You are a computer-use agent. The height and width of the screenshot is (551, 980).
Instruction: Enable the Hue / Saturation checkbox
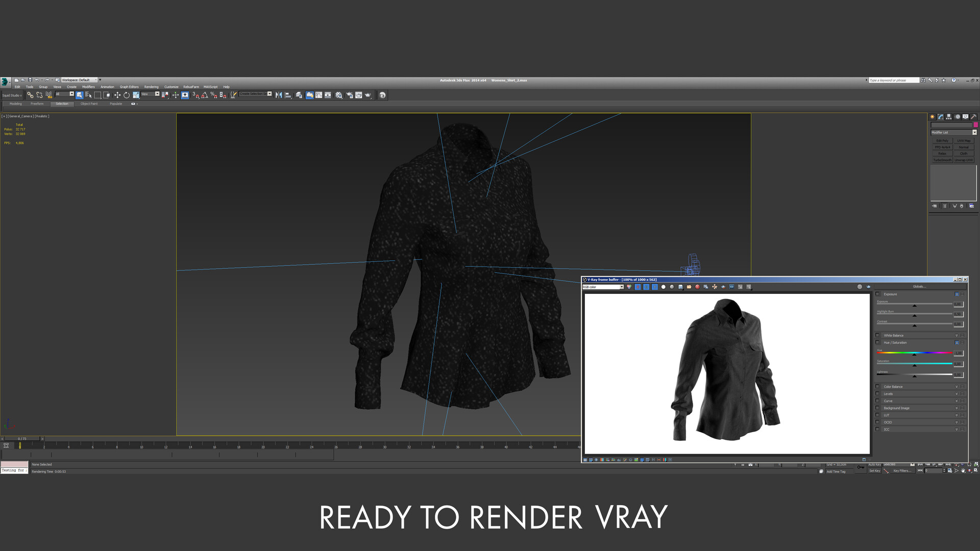click(x=877, y=342)
